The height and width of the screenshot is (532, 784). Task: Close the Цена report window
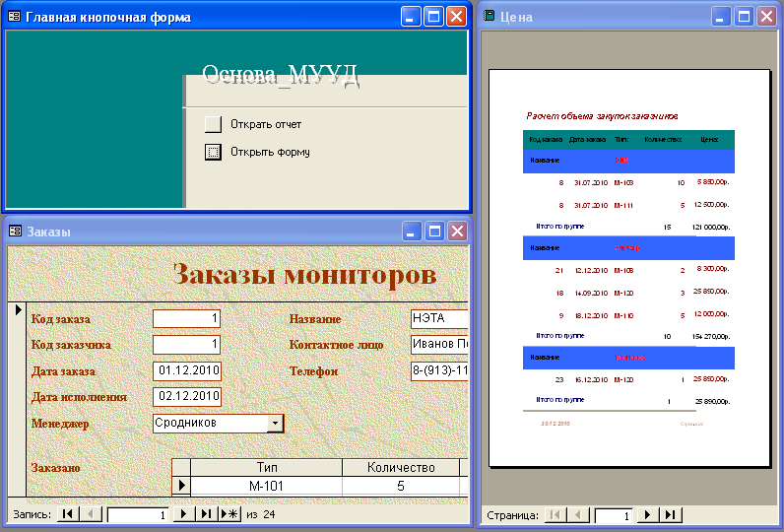767,17
